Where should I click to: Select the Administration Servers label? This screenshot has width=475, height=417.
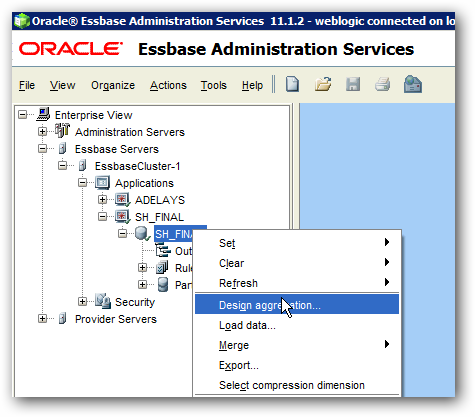[130, 132]
